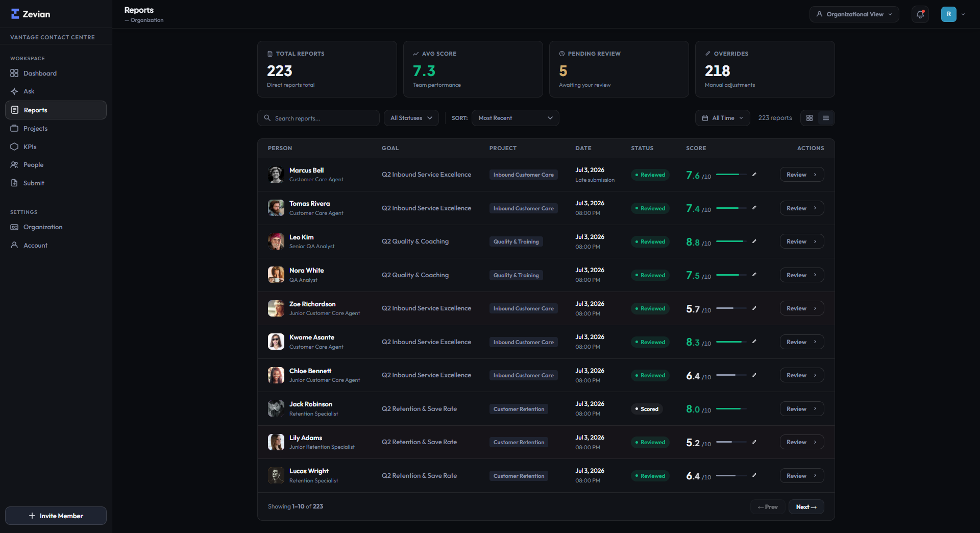980x533 pixels.
Task: Open the Dashboard page
Action: tap(56, 73)
